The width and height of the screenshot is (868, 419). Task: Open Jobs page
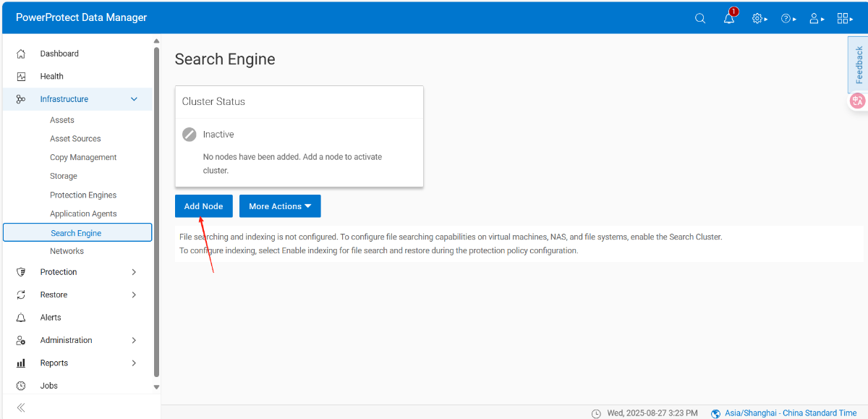click(48, 386)
